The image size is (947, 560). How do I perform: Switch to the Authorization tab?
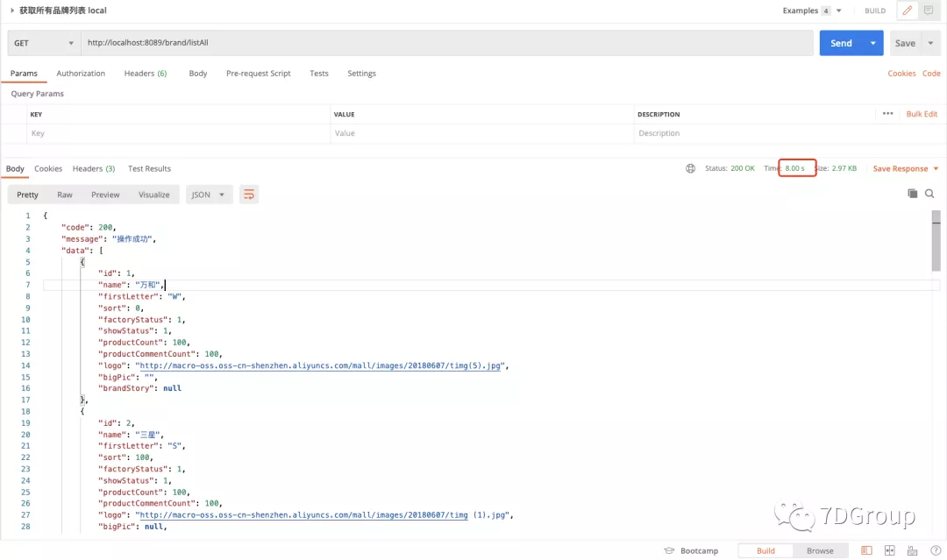81,73
